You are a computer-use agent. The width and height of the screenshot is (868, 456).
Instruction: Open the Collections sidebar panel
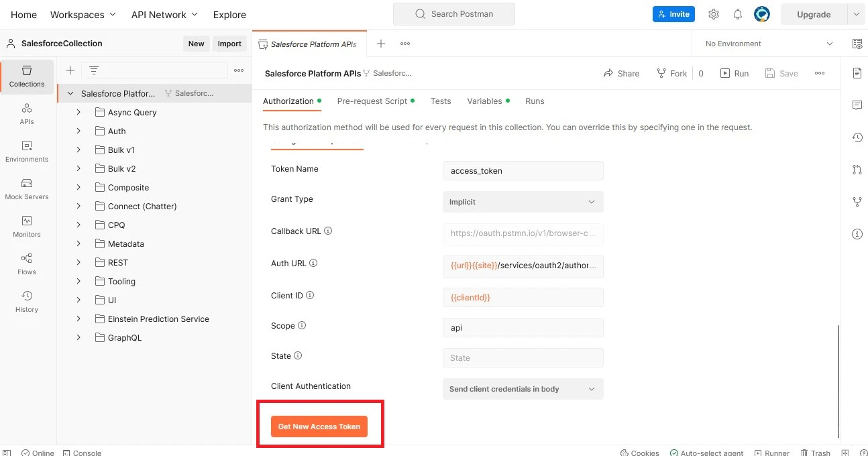pyautogui.click(x=27, y=76)
